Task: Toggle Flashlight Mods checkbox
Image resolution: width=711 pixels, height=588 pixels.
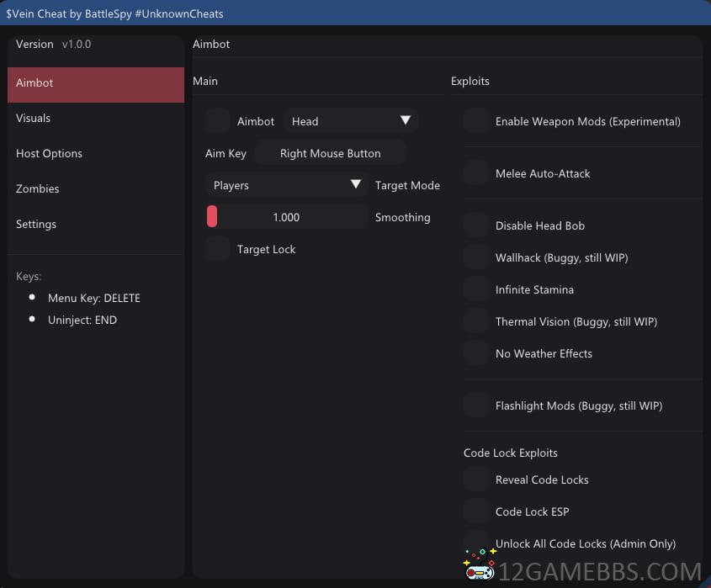Action: pos(475,405)
